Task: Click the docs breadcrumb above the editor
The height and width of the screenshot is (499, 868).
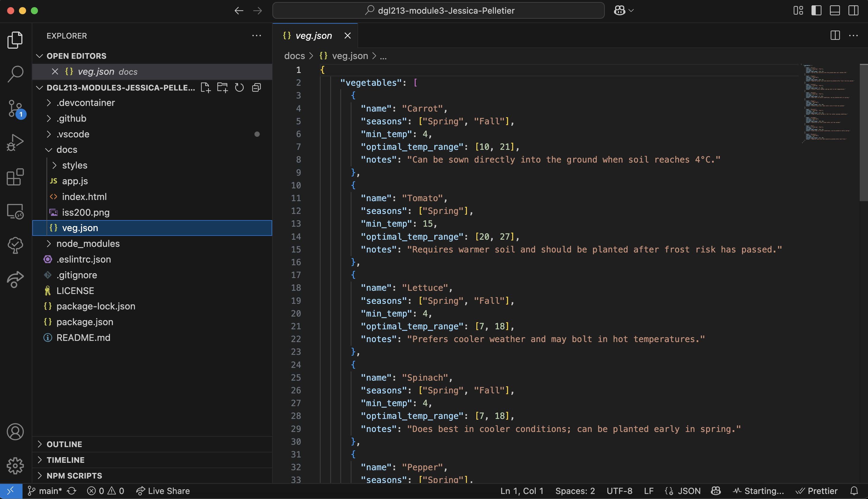Action: (294, 56)
